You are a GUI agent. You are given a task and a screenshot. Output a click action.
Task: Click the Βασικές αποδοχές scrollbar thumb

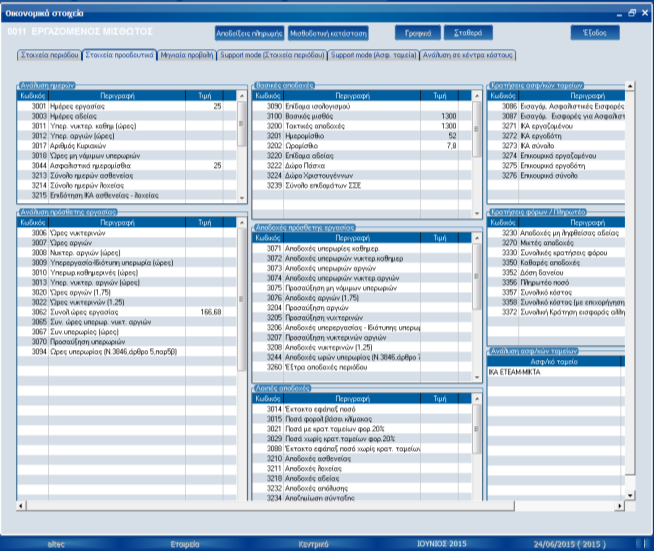[477, 129]
